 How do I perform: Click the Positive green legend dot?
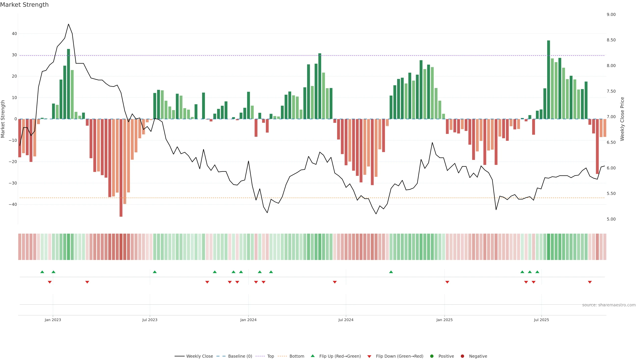coord(432,356)
